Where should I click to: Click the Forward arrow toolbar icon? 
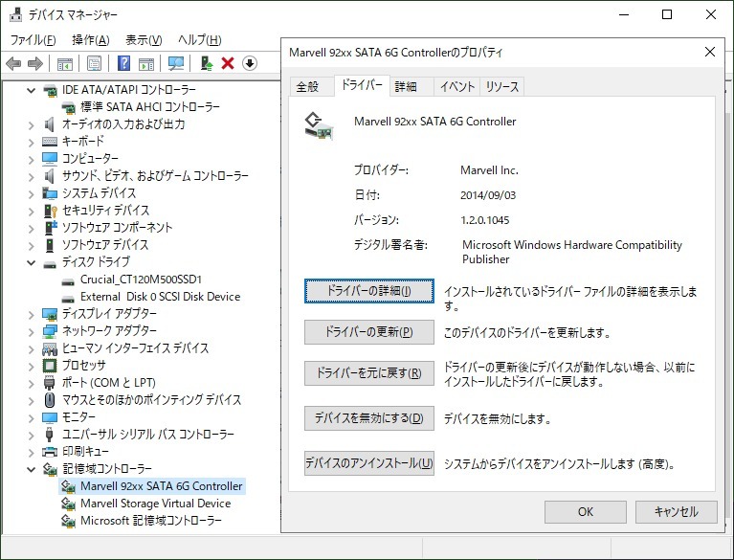click(x=35, y=63)
